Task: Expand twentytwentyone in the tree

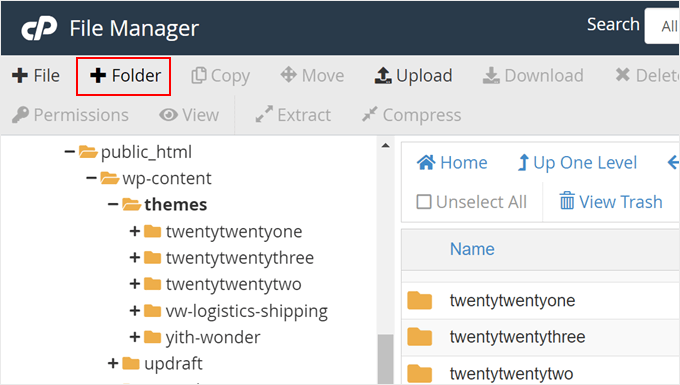Action: tap(134, 231)
